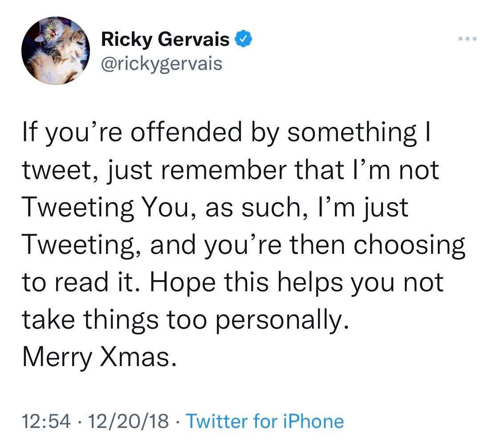501x448 pixels.
Task: Click the words 'take things' in tweet
Action: [90, 320]
